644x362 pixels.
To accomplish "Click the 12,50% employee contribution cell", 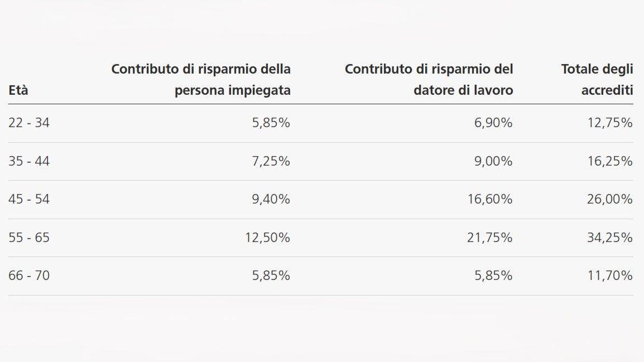I will tap(267, 238).
